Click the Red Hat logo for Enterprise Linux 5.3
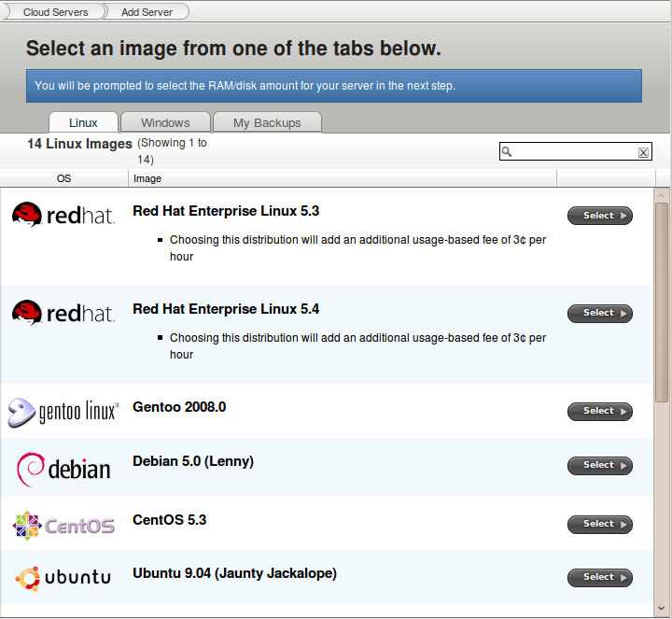Screen dimensions: 672x619 pyautogui.click(x=63, y=215)
